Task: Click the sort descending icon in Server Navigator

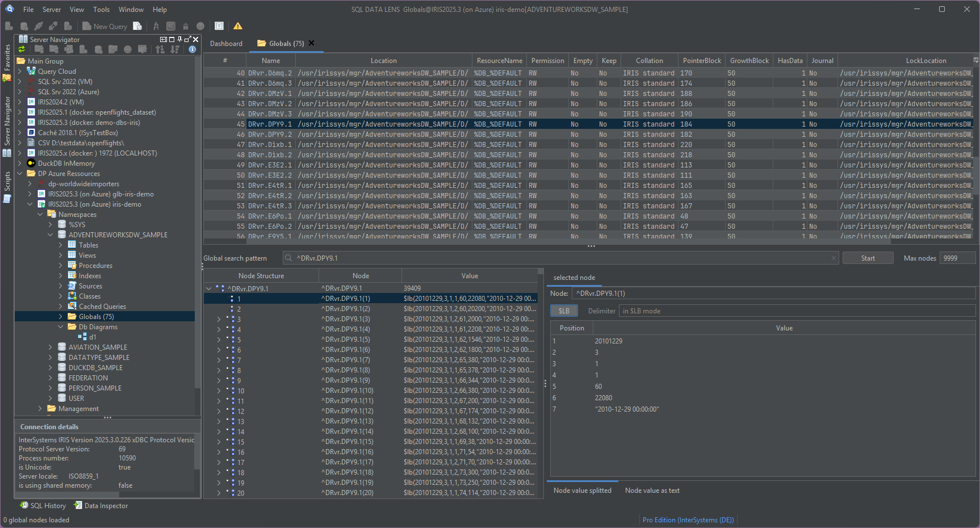Action: pyautogui.click(x=175, y=49)
